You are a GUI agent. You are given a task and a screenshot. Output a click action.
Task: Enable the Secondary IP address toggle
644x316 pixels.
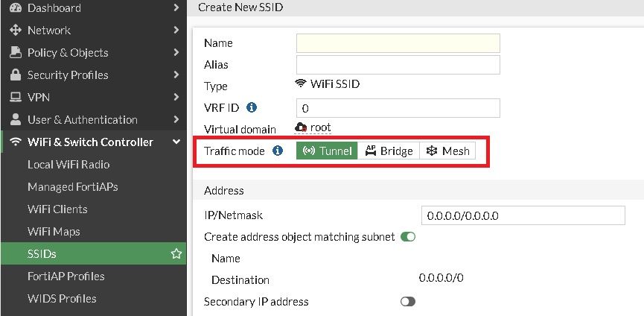408,302
